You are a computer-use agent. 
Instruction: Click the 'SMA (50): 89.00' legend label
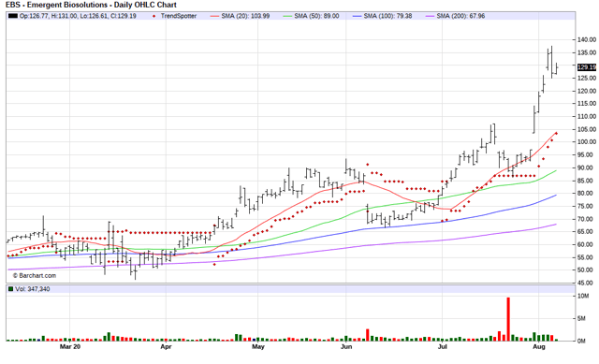point(316,16)
